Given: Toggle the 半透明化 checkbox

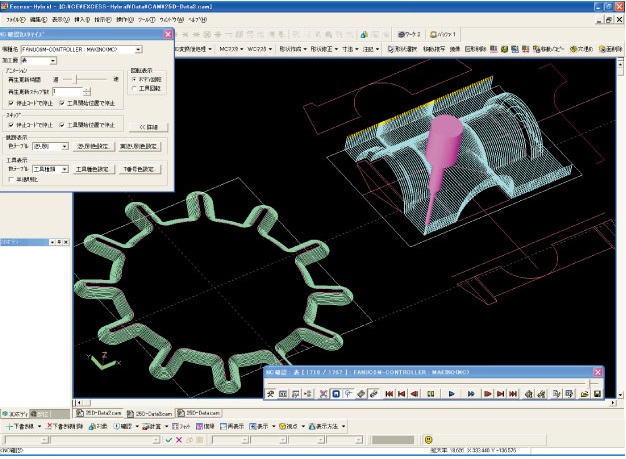Looking at the screenshot, I should point(10,179).
